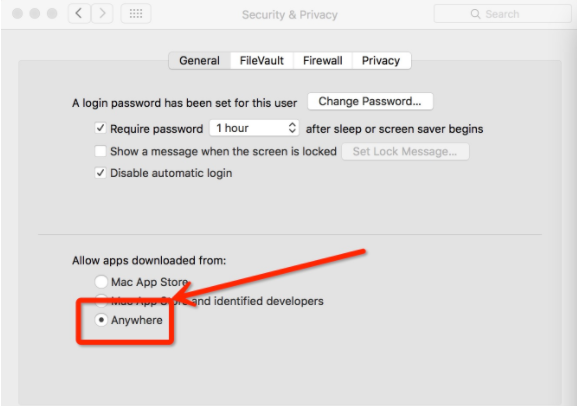Choose the Anywhere radio button
Image resolution: width=577 pixels, height=406 pixels.
click(101, 320)
